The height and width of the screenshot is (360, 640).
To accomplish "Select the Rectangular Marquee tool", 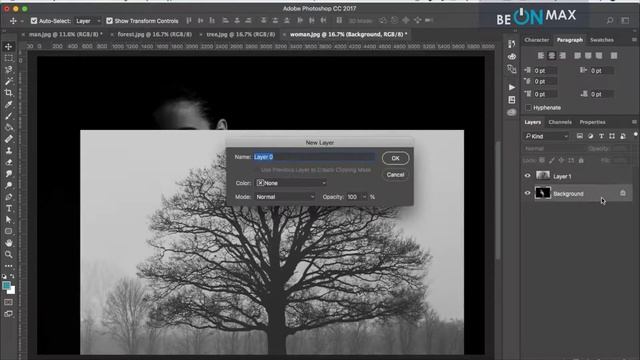I will pyautogui.click(x=9, y=58).
